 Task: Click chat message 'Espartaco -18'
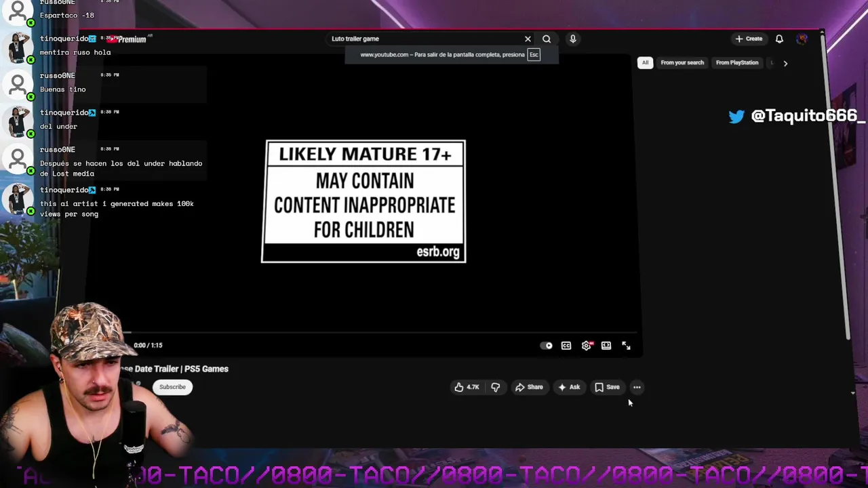67,15
